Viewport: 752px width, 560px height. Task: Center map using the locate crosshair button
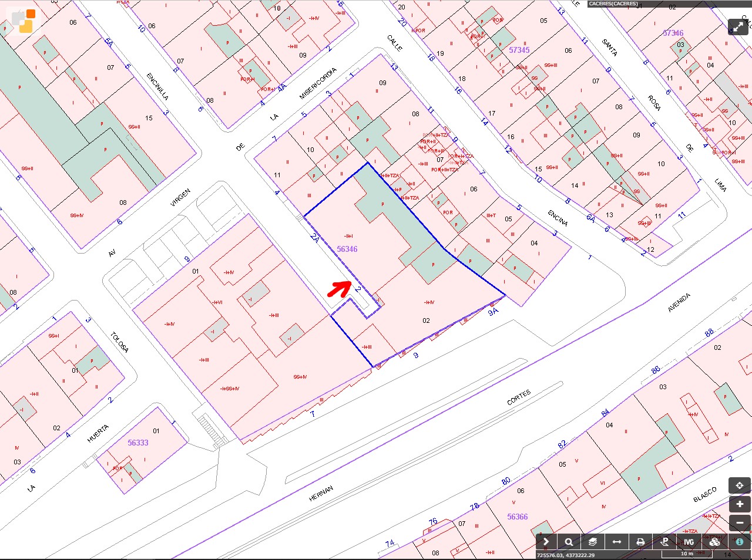pos(739,485)
